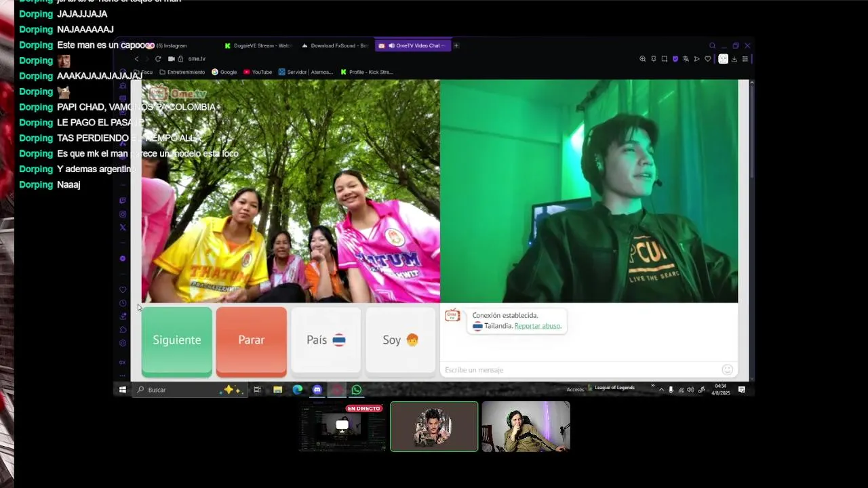The image size is (868, 488).
Task: Open the sidebar settings gear icon
Action: click(x=123, y=343)
